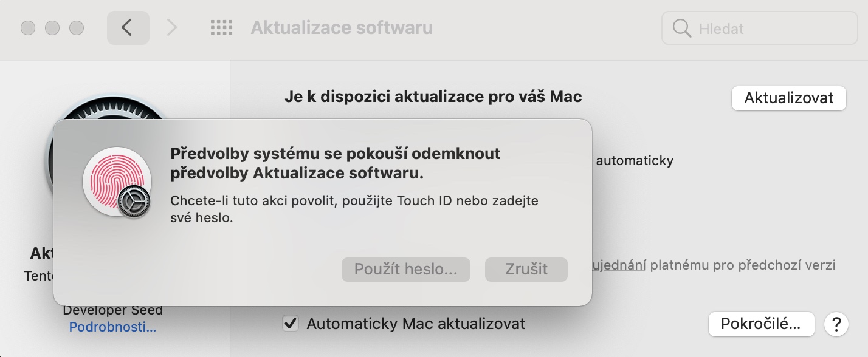This screenshot has width=868, height=357.
Task: Minimize the window via the middle titlebar dot
Action: pyautogui.click(x=52, y=28)
